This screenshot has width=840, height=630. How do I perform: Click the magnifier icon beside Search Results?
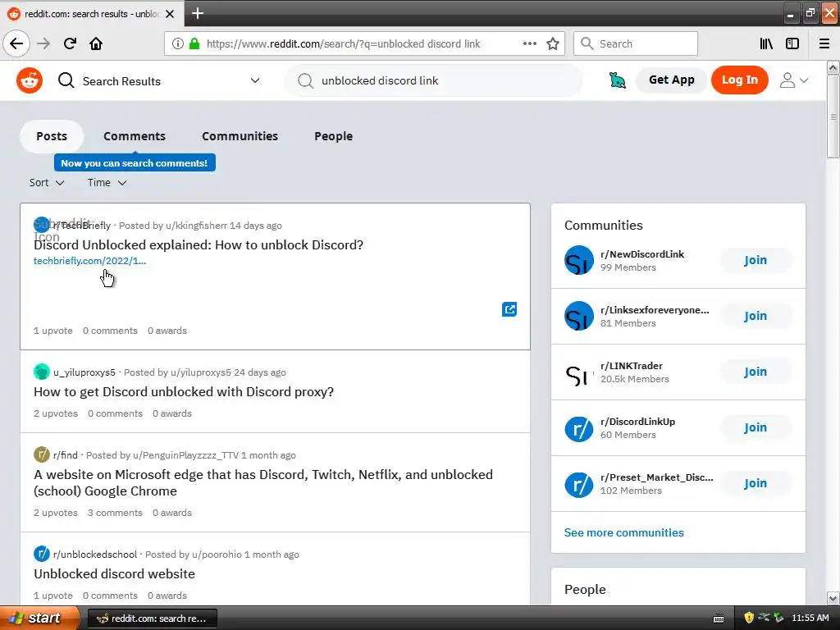(x=66, y=81)
